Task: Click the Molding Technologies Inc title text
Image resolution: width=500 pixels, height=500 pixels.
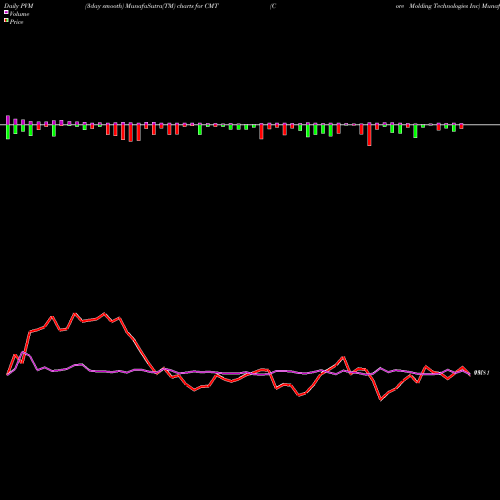Action: point(444,6)
